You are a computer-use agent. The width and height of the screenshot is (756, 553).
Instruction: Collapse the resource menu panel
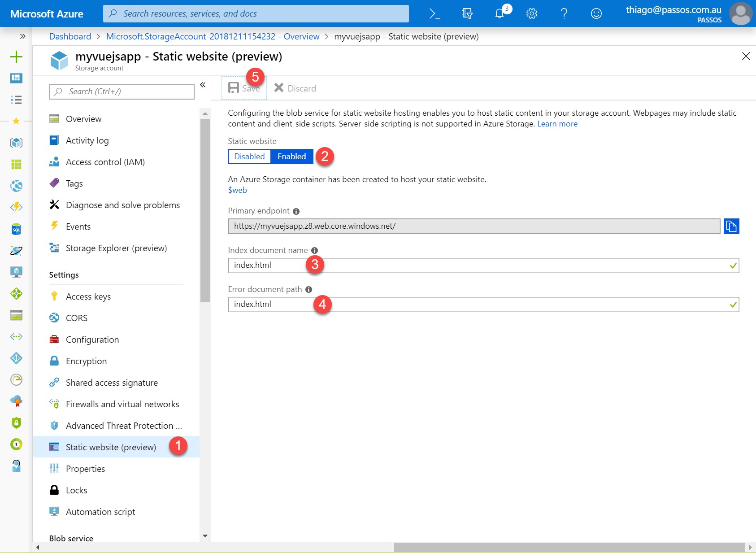(203, 85)
